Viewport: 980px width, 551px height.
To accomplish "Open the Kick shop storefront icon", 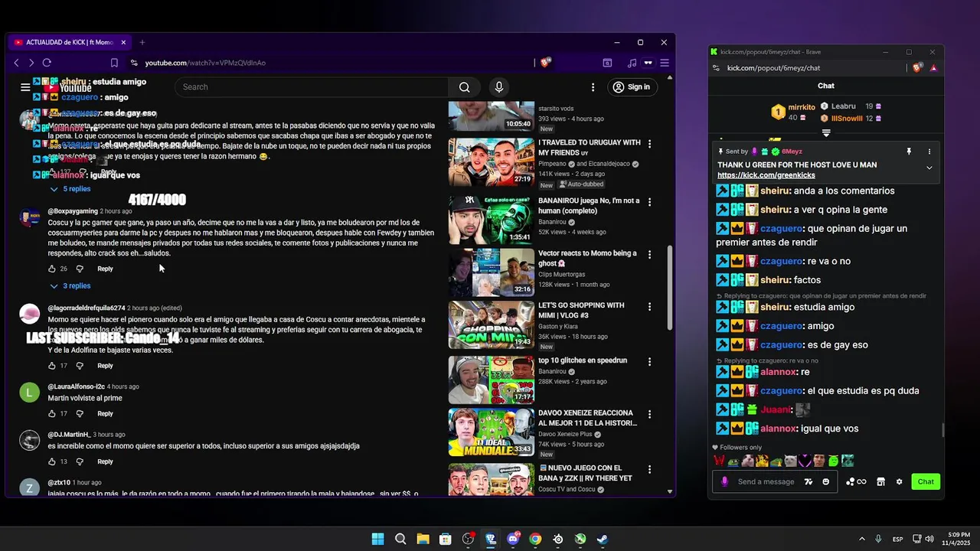I will [880, 482].
